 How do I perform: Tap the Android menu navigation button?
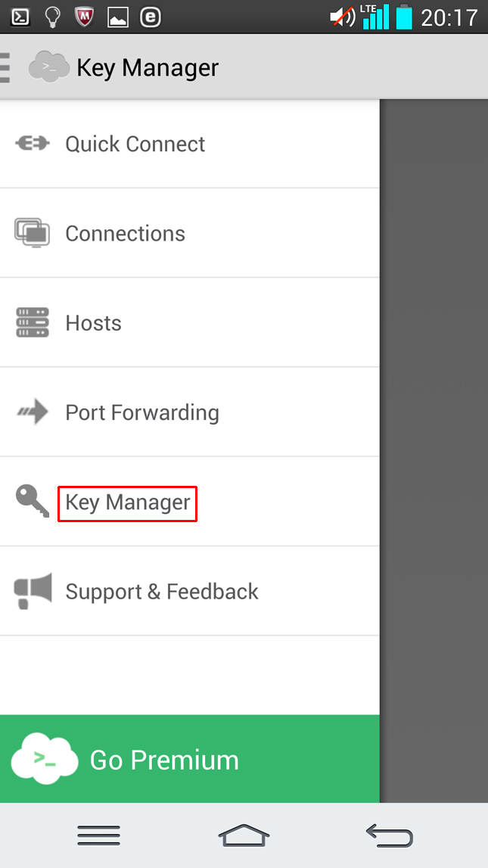click(98, 835)
